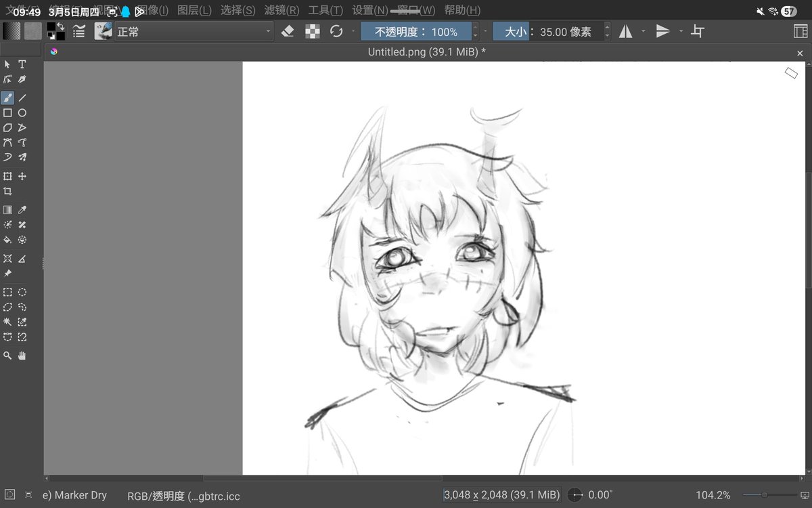
Task: Select the Contiguous Selection wand tool
Action: (7, 322)
